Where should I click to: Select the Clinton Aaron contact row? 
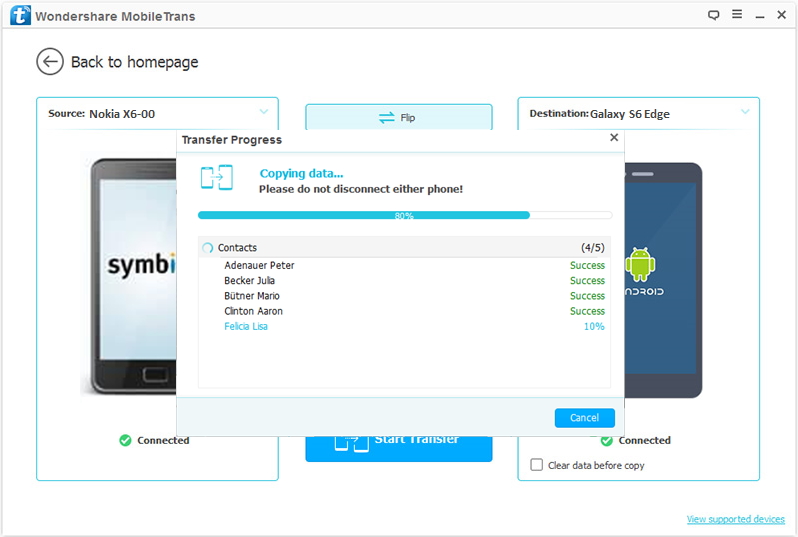(x=404, y=311)
